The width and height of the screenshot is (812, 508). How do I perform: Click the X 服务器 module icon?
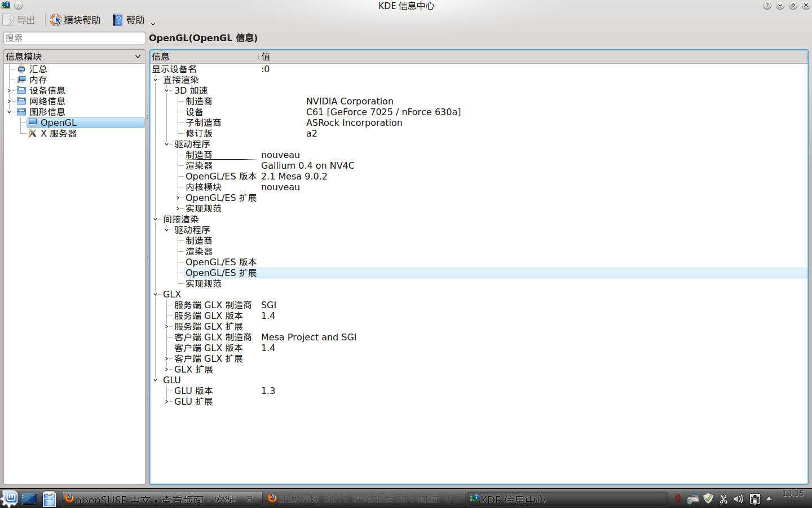[x=33, y=133]
